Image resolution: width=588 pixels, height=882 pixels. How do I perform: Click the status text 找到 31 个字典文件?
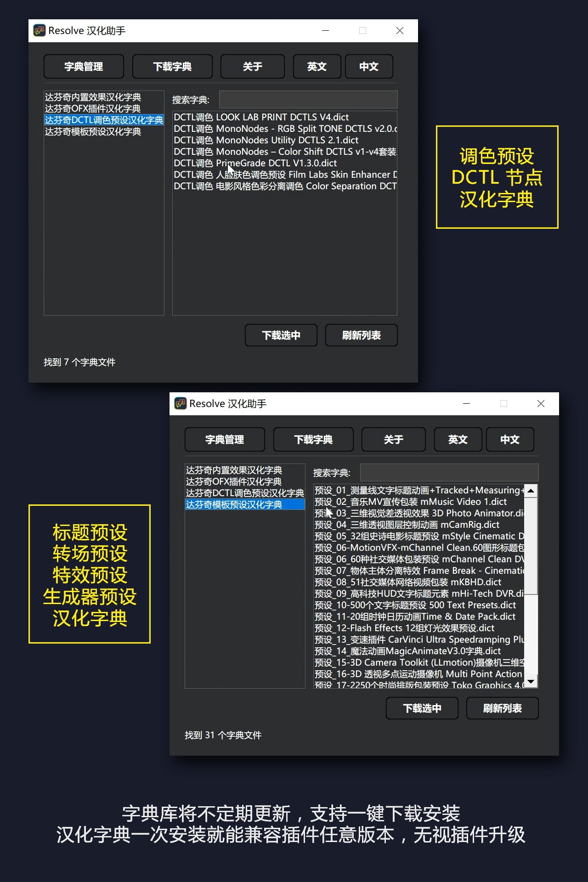223,735
